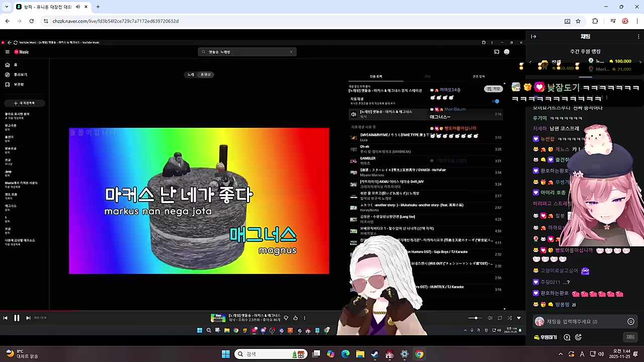Collapse the Chzzk chat panel

(x=534, y=36)
